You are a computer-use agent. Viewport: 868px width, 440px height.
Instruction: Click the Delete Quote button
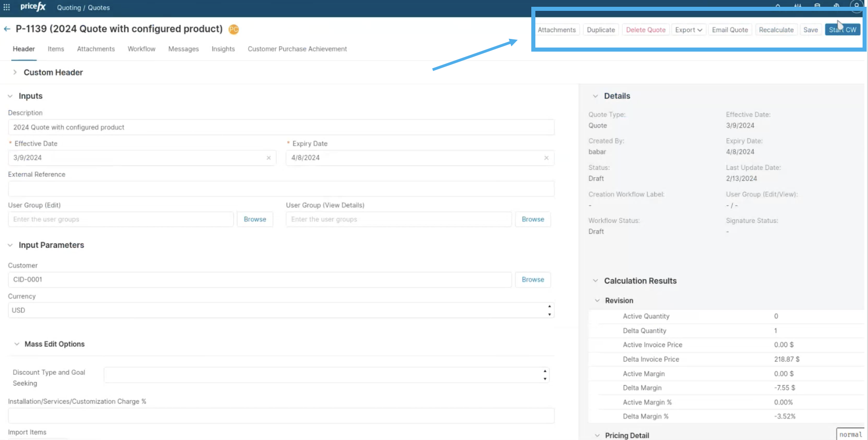[x=645, y=30]
